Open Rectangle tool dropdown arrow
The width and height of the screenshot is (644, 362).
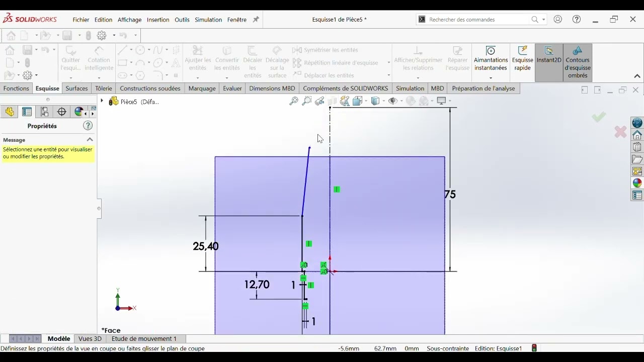point(131,63)
